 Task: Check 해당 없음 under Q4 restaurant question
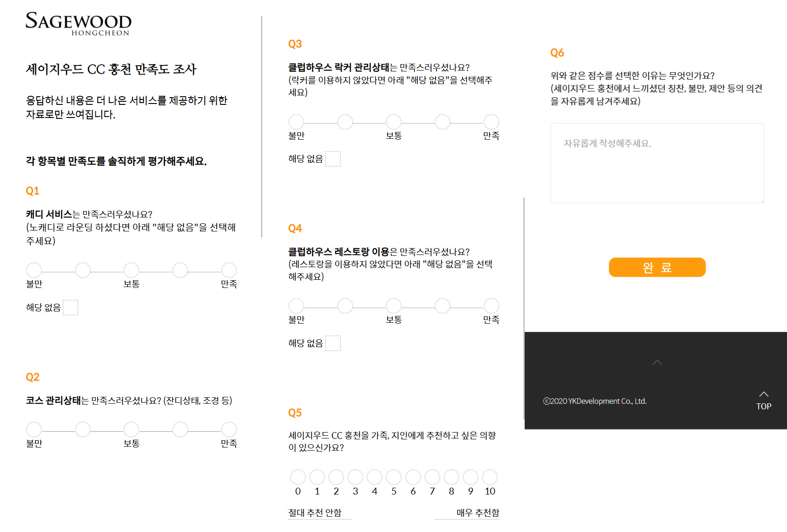click(x=333, y=343)
